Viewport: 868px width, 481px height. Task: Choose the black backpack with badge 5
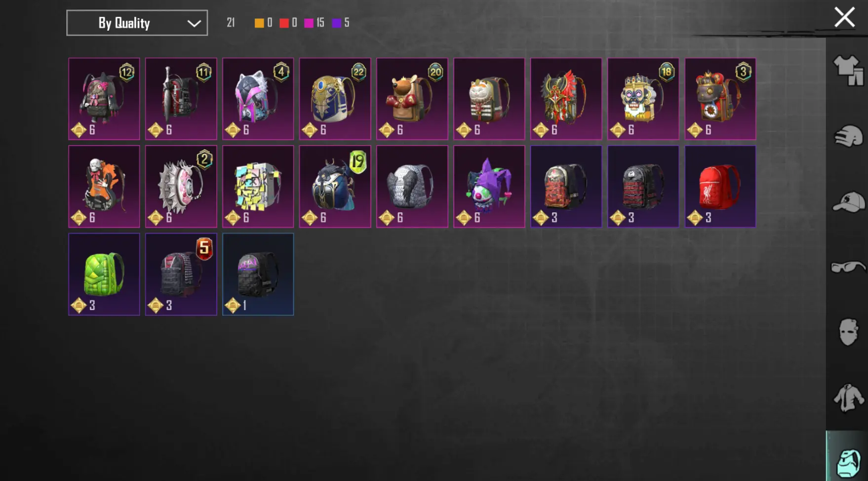click(181, 274)
